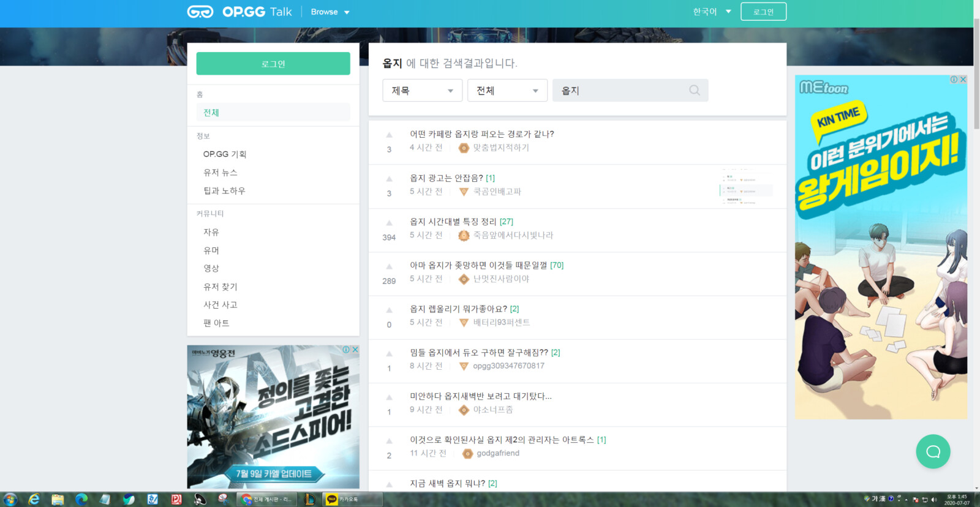Click the search field containing 옵지
This screenshot has width=980, height=507.
coord(619,91)
